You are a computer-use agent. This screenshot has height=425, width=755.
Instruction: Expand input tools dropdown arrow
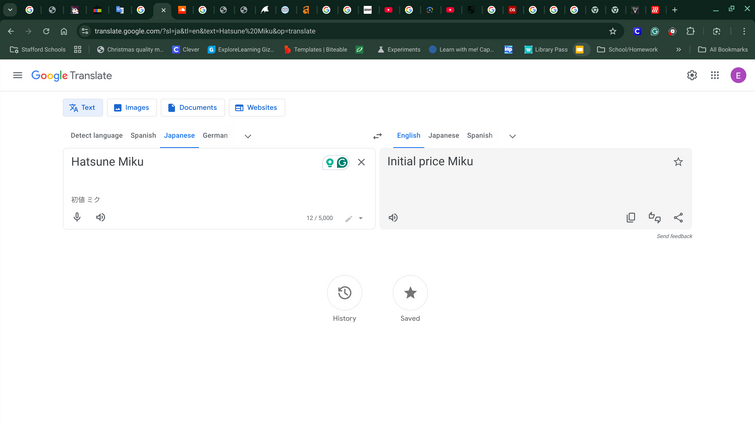[361, 219]
